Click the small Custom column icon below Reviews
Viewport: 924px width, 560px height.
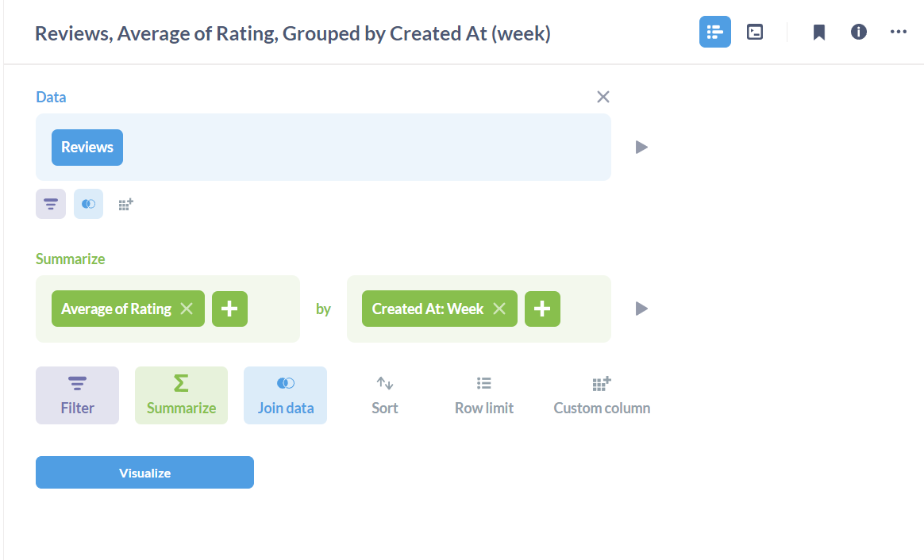125,204
